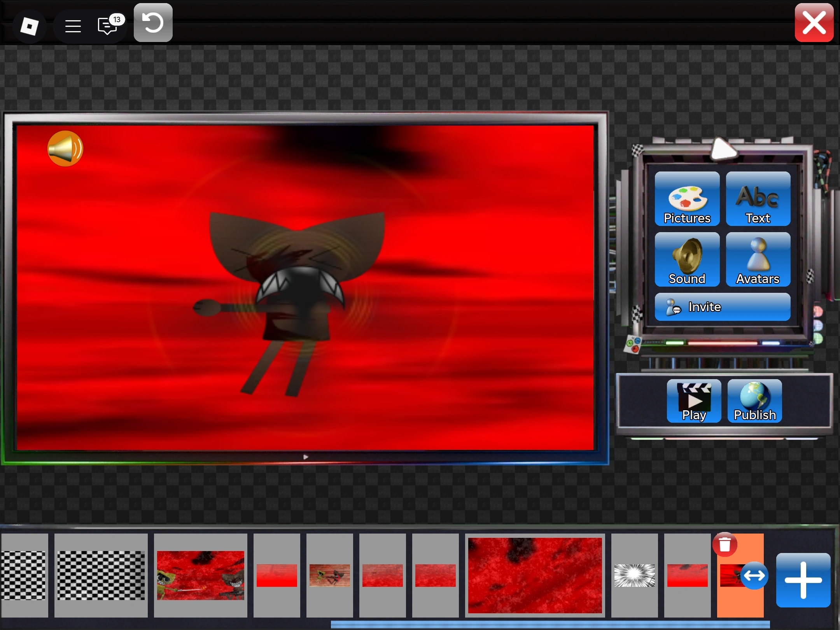Open the hamburger menu in the top bar
Viewport: 840px width, 630px height.
tap(73, 26)
